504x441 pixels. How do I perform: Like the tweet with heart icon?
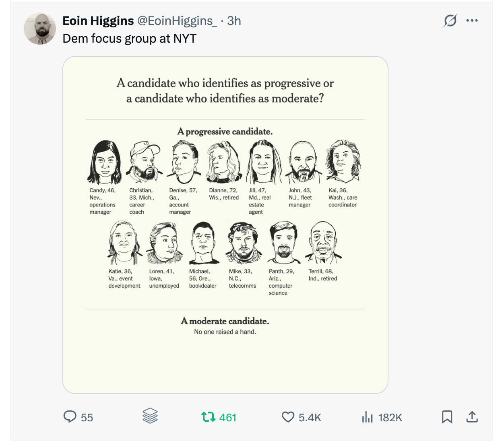(x=288, y=417)
